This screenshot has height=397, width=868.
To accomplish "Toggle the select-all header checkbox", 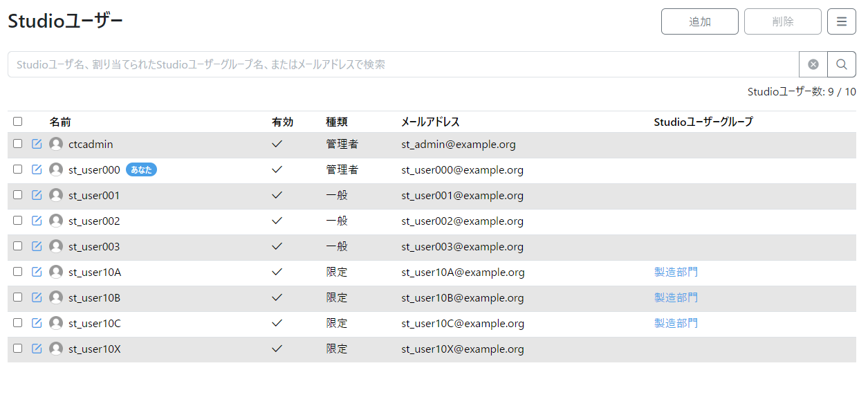I will (17, 121).
